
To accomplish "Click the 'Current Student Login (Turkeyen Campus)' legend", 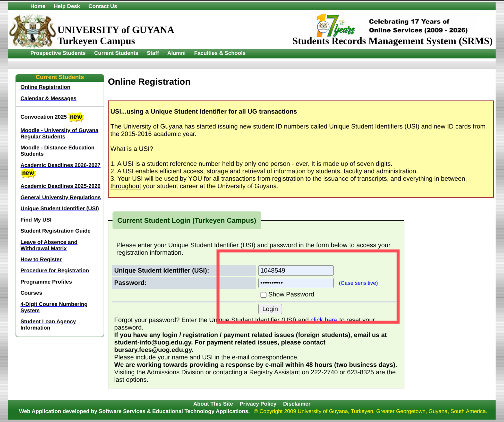I will click(186, 220).
